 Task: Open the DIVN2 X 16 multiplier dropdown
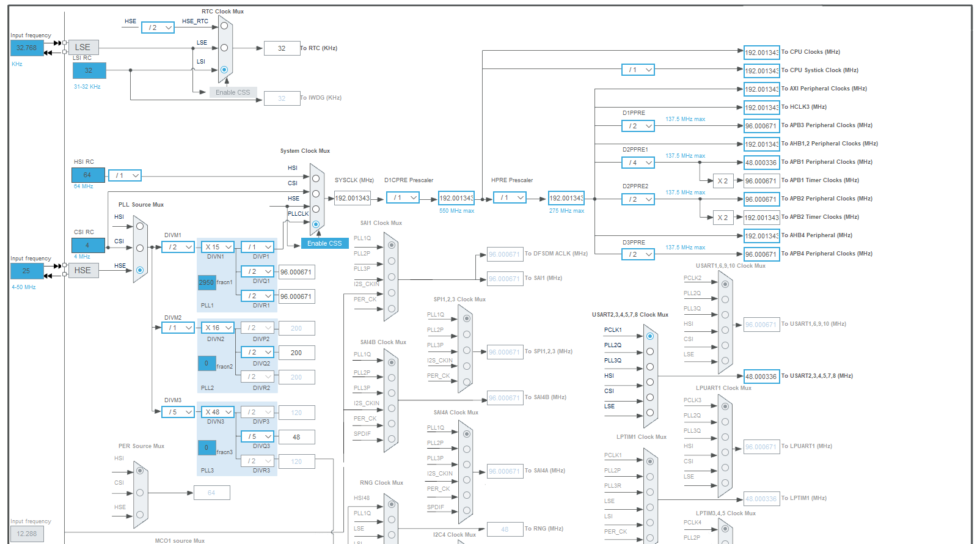[218, 328]
